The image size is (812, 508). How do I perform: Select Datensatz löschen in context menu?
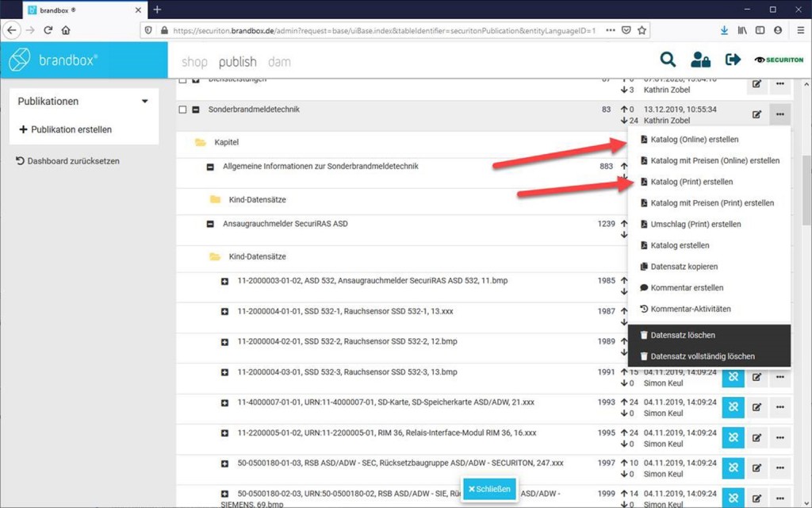point(682,335)
